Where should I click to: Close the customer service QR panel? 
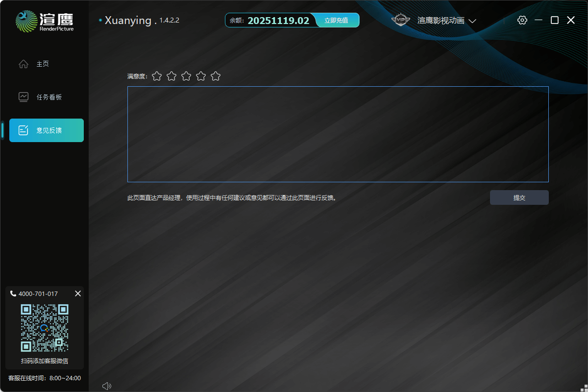(x=78, y=294)
